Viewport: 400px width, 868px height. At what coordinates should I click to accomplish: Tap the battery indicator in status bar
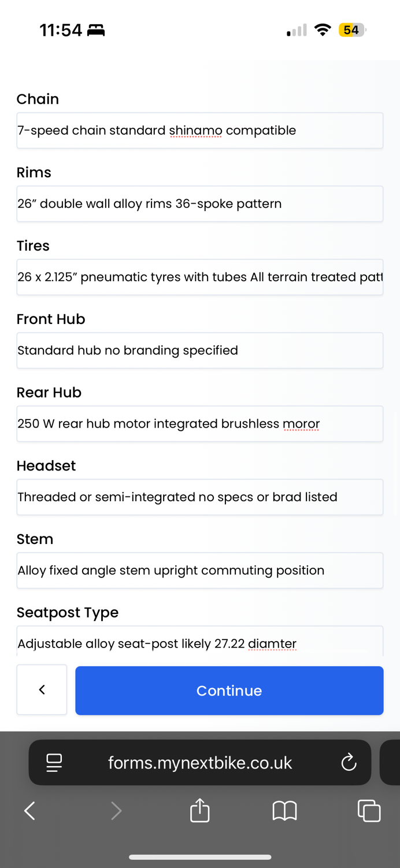click(352, 30)
